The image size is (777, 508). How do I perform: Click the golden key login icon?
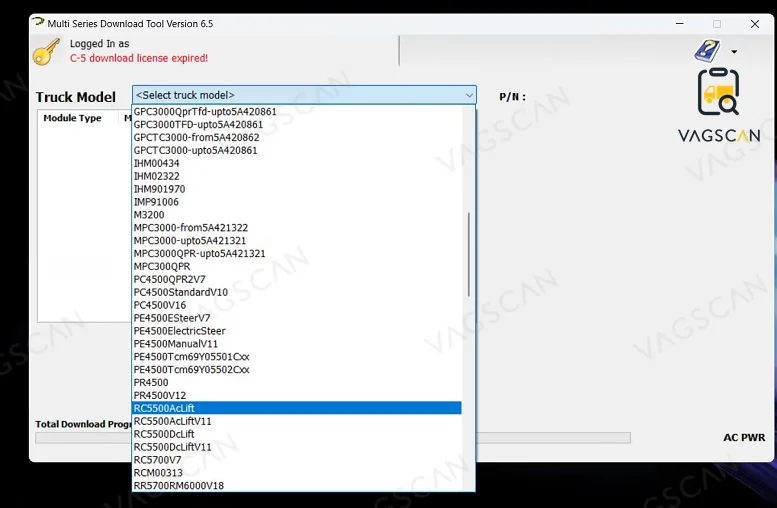pyautogui.click(x=46, y=51)
